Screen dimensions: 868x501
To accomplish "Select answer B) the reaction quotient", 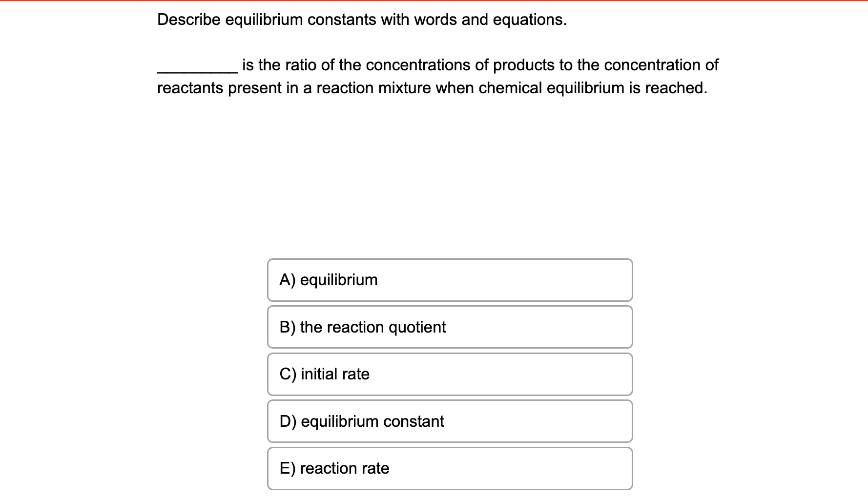I will tap(449, 327).
